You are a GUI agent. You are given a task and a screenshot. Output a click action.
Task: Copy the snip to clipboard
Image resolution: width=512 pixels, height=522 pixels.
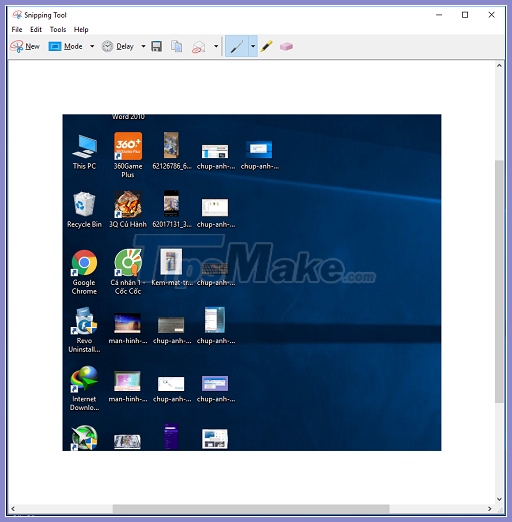click(x=177, y=46)
